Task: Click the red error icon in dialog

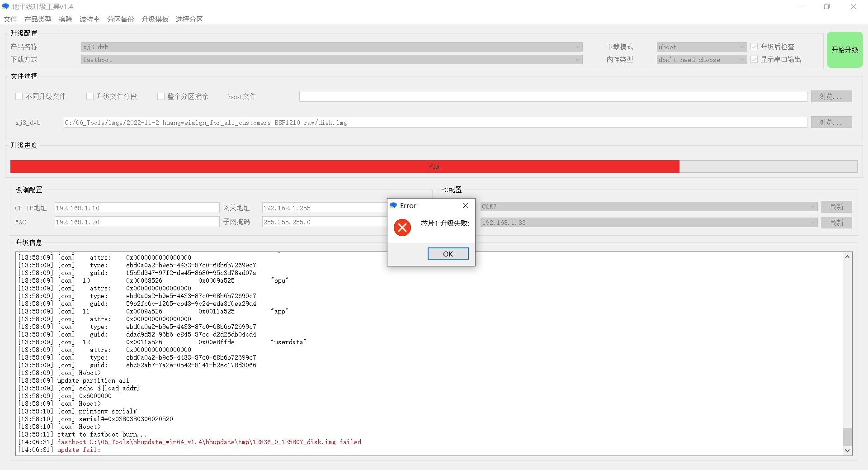Action: coord(402,228)
